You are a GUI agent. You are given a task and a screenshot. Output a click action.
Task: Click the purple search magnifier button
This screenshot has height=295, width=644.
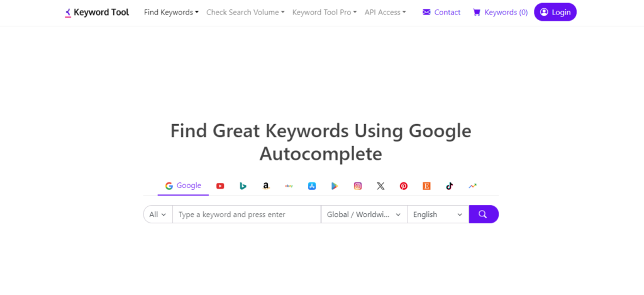click(484, 214)
